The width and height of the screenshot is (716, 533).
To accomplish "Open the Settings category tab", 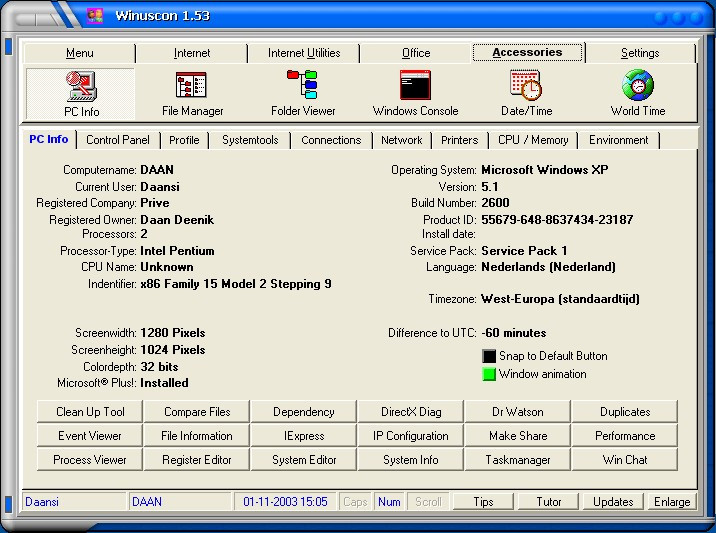I will [640, 53].
